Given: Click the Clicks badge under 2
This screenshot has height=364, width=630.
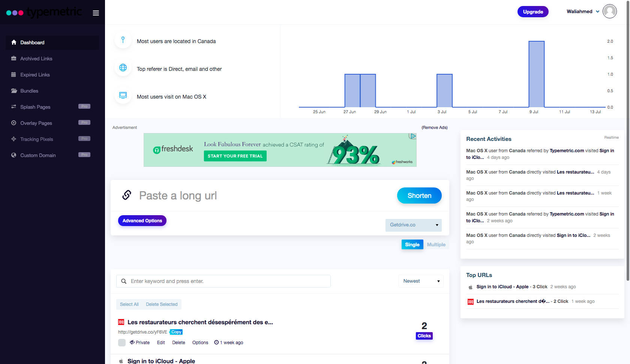Looking at the screenshot, I should click(x=424, y=336).
